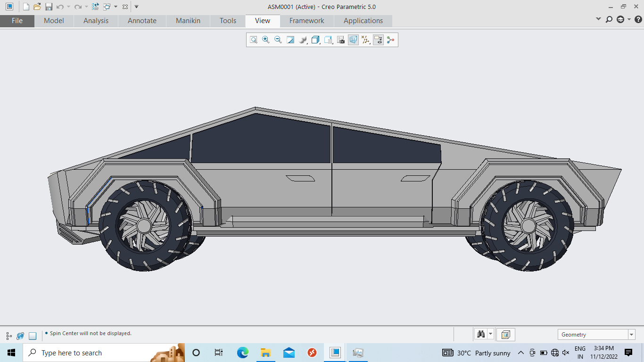Toggle the Perspective View icon
Image resolution: width=644 pixels, height=362 pixels.
[x=353, y=40]
